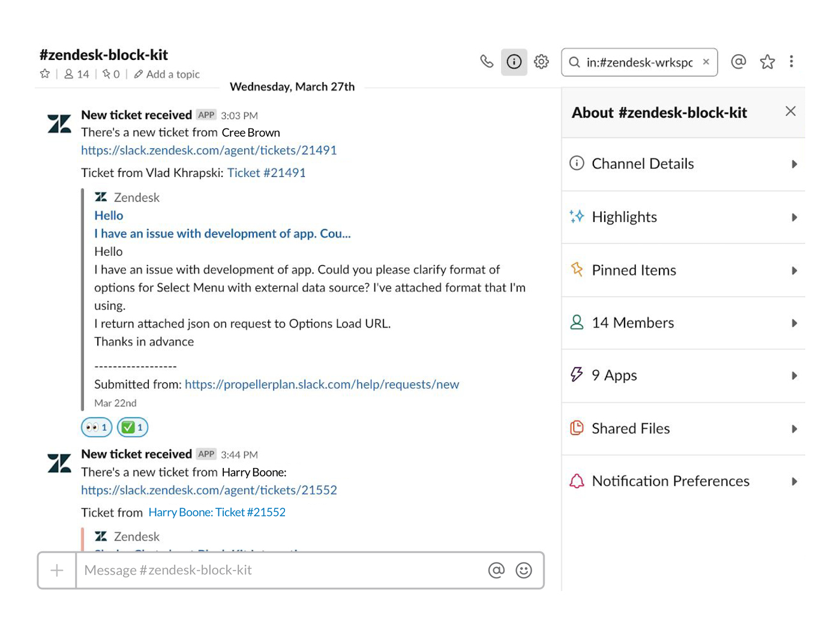Image resolution: width=840 pixels, height=636 pixels.
Task: Open mentions with the @ icon in header
Action: (x=739, y=62)
